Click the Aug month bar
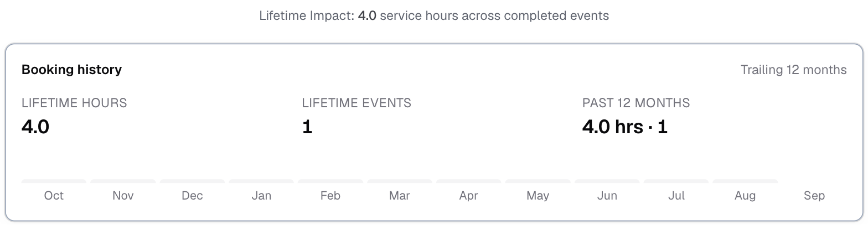 [x=746, y=181]
